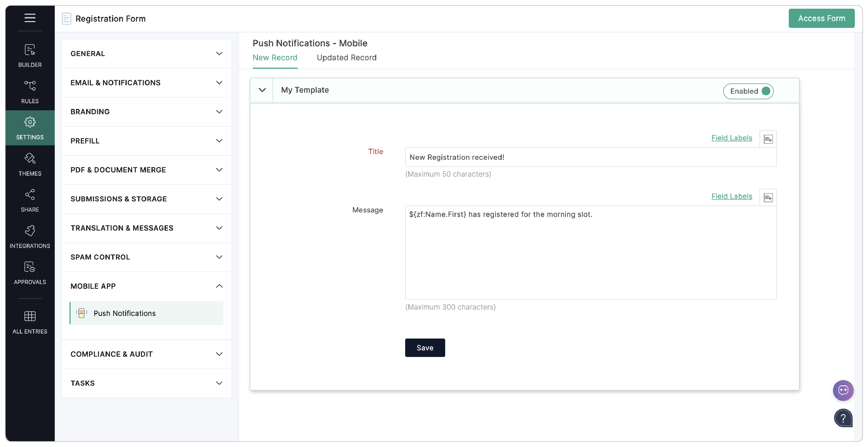868x447 pixels.
Task: Save the push notification template
Action: click(425, 348)
